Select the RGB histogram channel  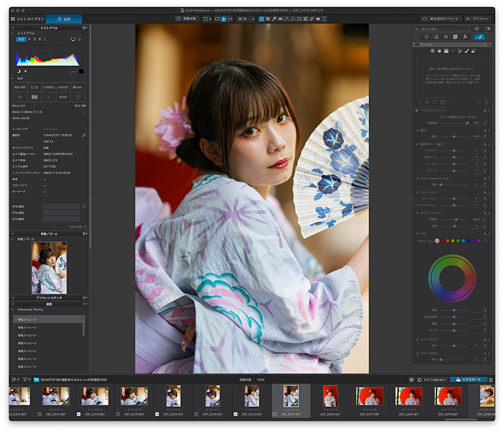(x=21, y=39)
